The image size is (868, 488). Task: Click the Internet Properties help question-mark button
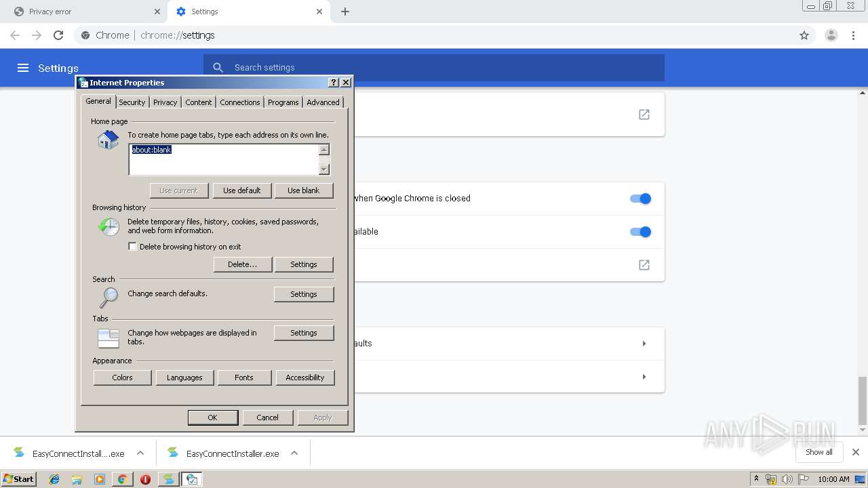click(x=333, y=82)
